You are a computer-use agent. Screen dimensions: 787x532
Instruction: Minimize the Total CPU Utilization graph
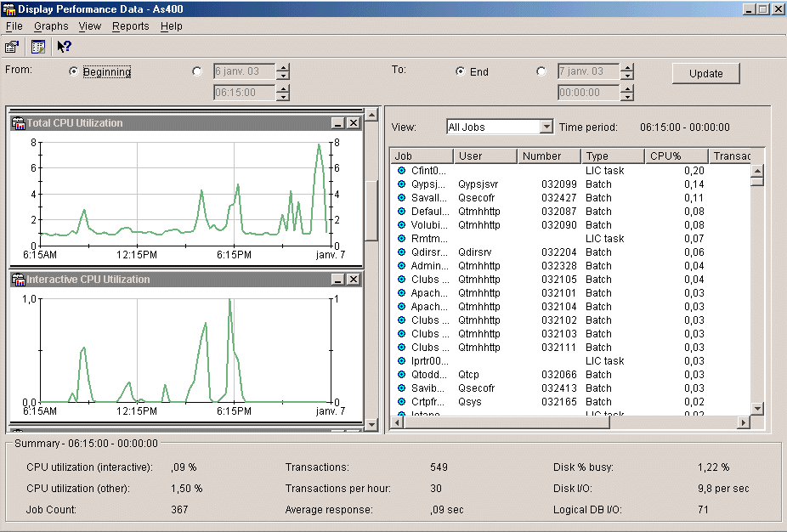[x=337, y=123]
